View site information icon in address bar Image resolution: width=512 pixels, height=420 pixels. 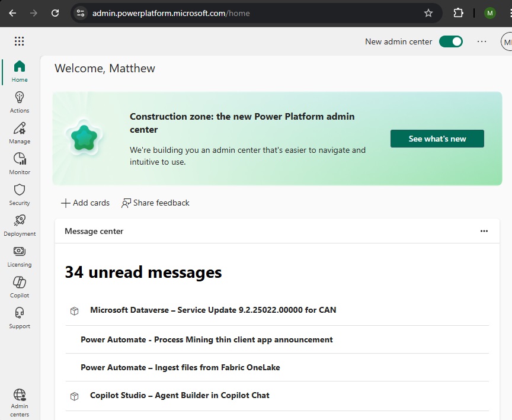(81, 13)
